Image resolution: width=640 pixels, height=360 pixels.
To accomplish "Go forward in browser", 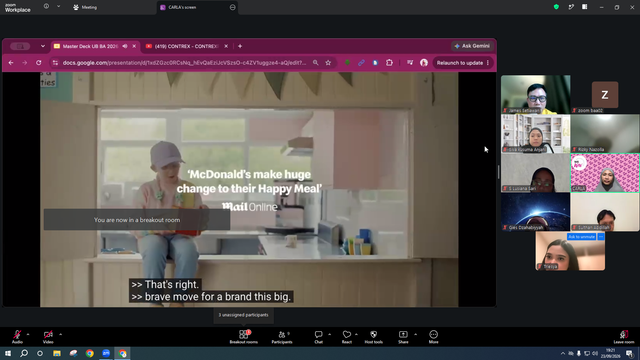I will [24, 63].
